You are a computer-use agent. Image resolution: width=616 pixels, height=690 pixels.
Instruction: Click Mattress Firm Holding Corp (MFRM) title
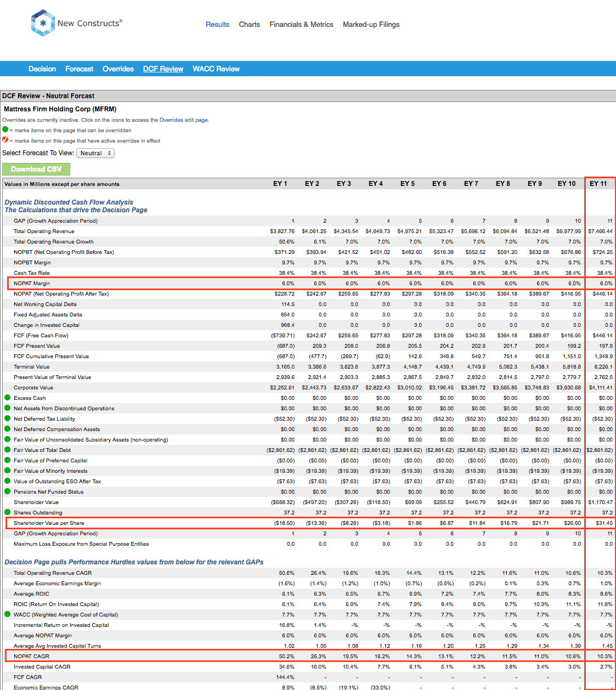click(x=60, y=109)
